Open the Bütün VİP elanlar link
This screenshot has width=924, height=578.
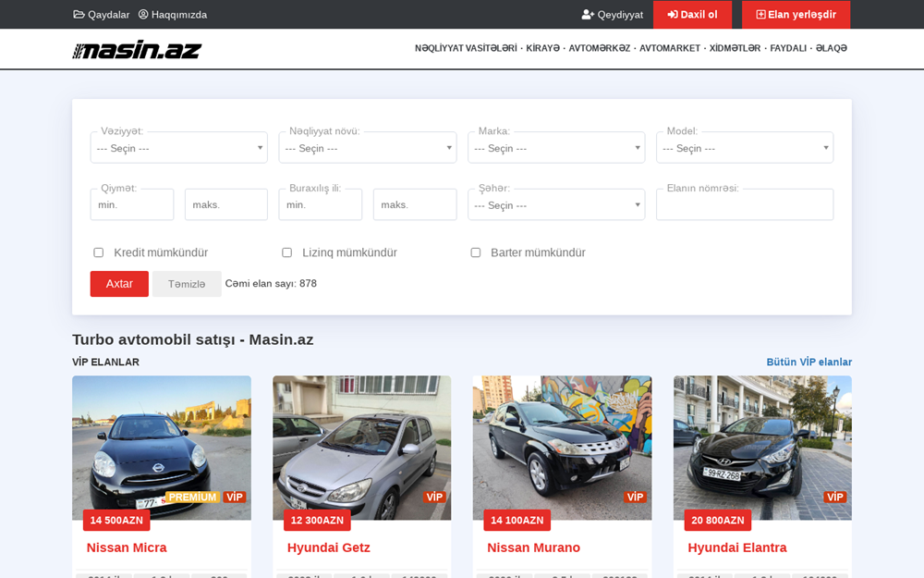(x=809, y=363)
